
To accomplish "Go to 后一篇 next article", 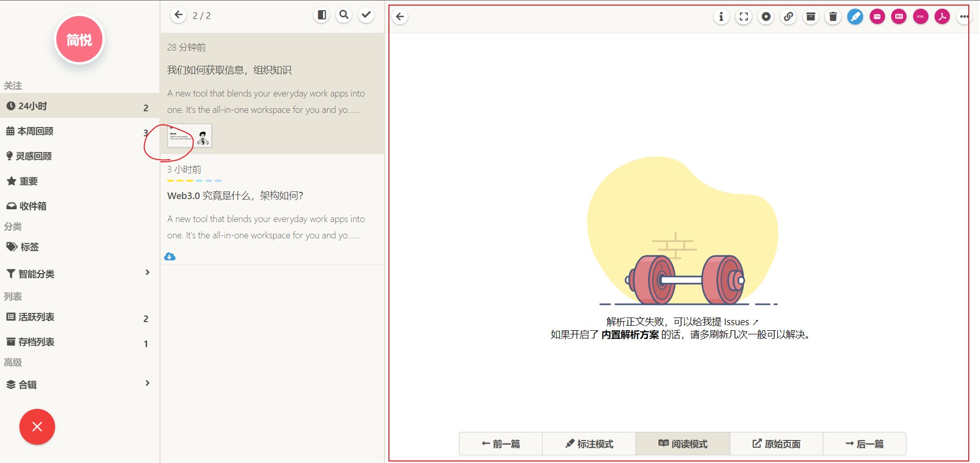I will pos(864,444).
